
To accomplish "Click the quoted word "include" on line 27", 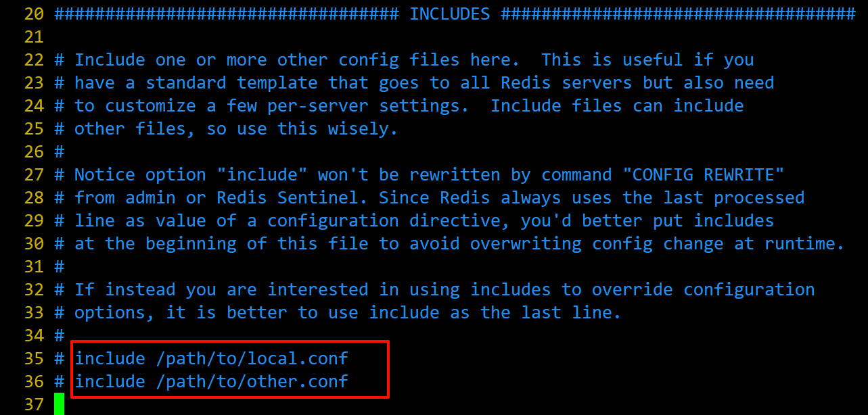I will coord(267,174).
